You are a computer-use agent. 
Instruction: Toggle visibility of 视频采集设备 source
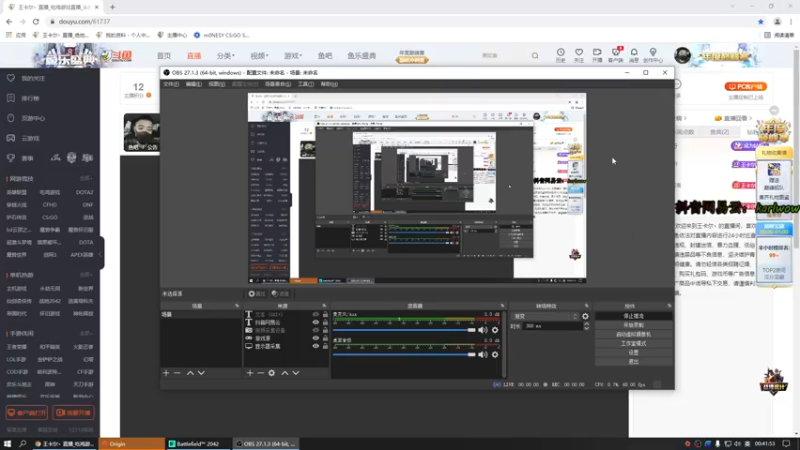(316, 330)
